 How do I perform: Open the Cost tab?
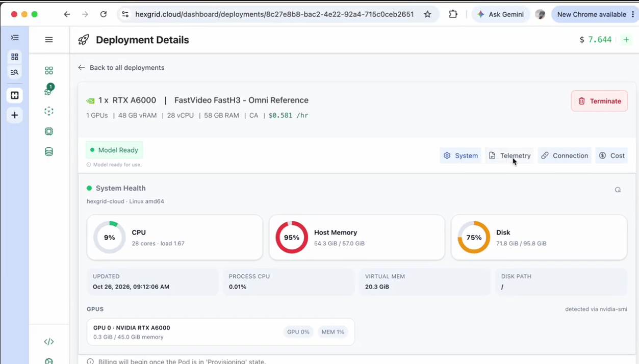click(611, 155)
